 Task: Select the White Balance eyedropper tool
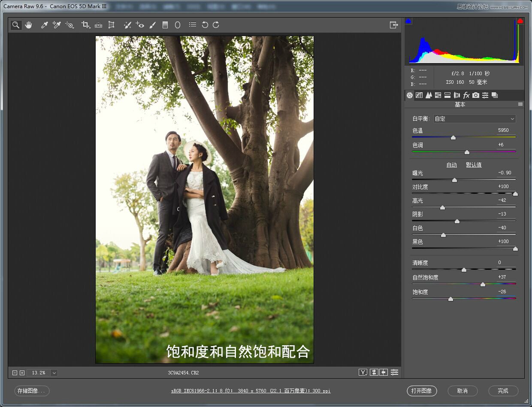44,25
